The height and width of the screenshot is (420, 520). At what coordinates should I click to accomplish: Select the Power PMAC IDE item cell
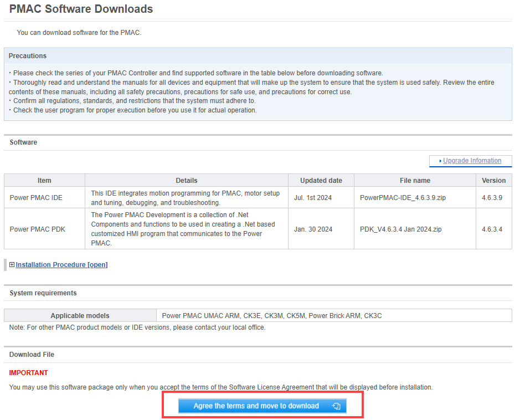click(44, 198)
